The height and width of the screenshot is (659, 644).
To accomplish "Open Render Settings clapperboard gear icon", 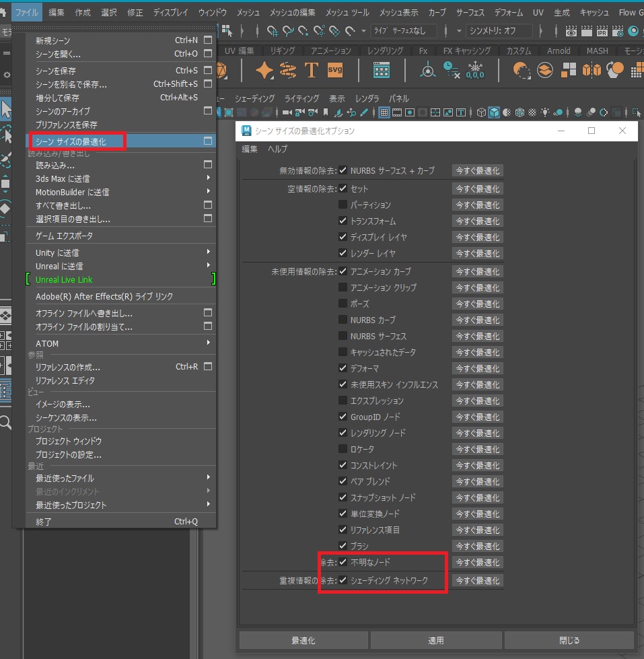I will (618, 31).
